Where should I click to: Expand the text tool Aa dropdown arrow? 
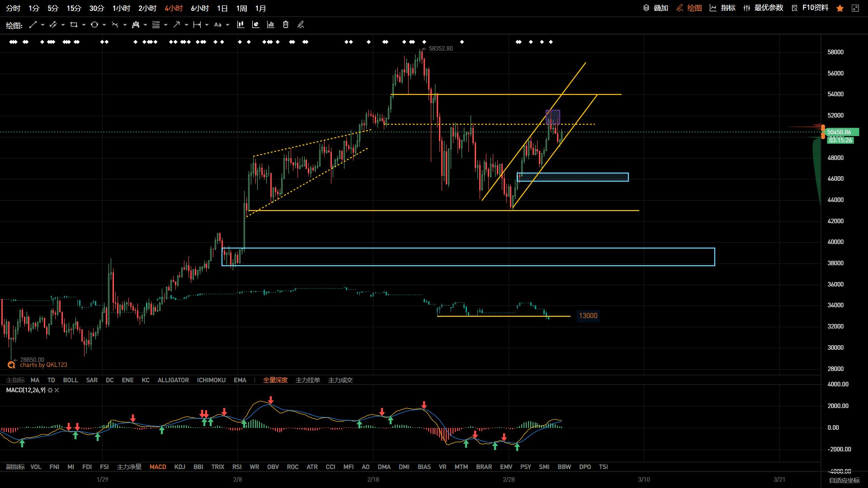coord(227,25)
